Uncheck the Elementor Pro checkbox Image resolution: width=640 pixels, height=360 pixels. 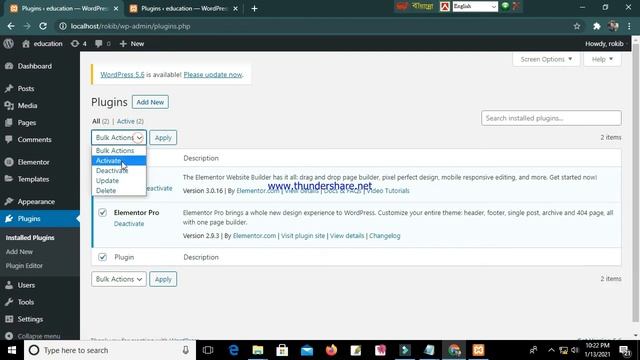click(x=102, y=213)
